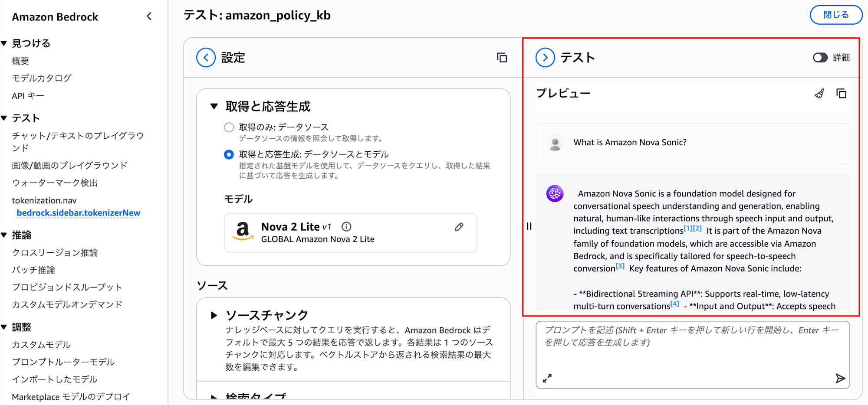Collapse the Amazon Bedrock sidebar
The width and height of the screenshot is (868, 405).
click(x=149, y=16)
